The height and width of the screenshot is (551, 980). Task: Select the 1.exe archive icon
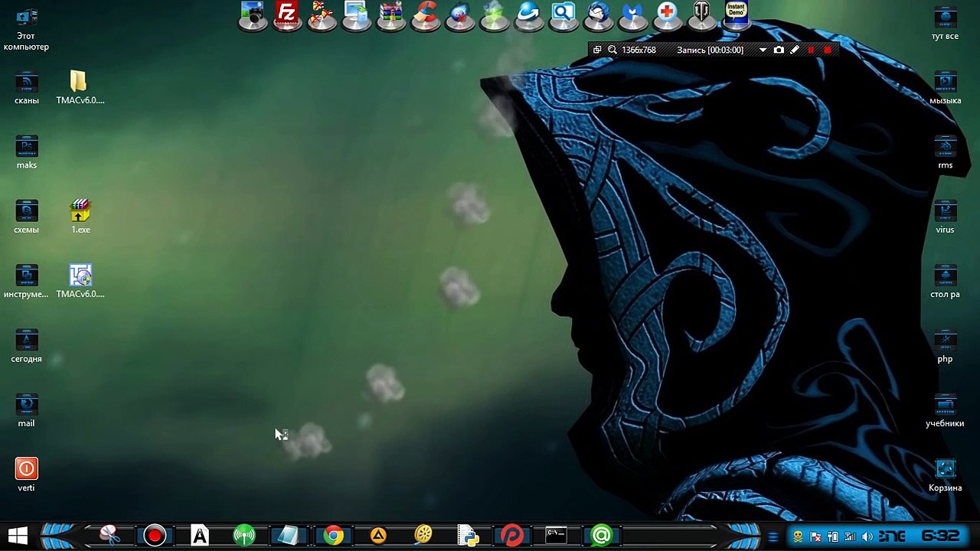pos(80,217)
